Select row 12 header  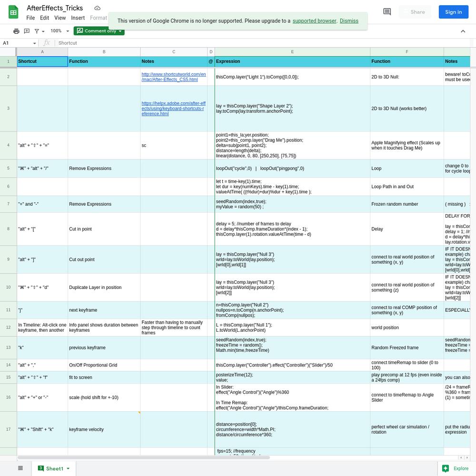click(x=8, y=327)
